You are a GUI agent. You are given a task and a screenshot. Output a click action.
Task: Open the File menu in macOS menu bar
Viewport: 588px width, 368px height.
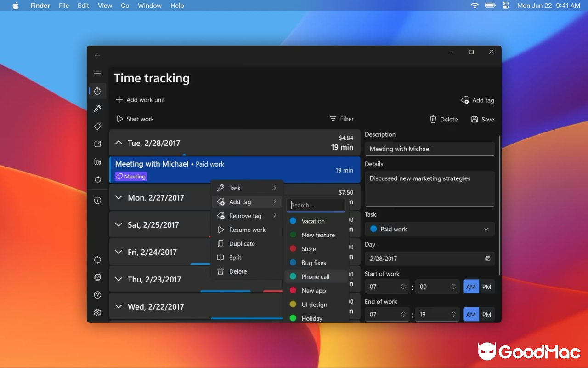(x=64, y=6)
